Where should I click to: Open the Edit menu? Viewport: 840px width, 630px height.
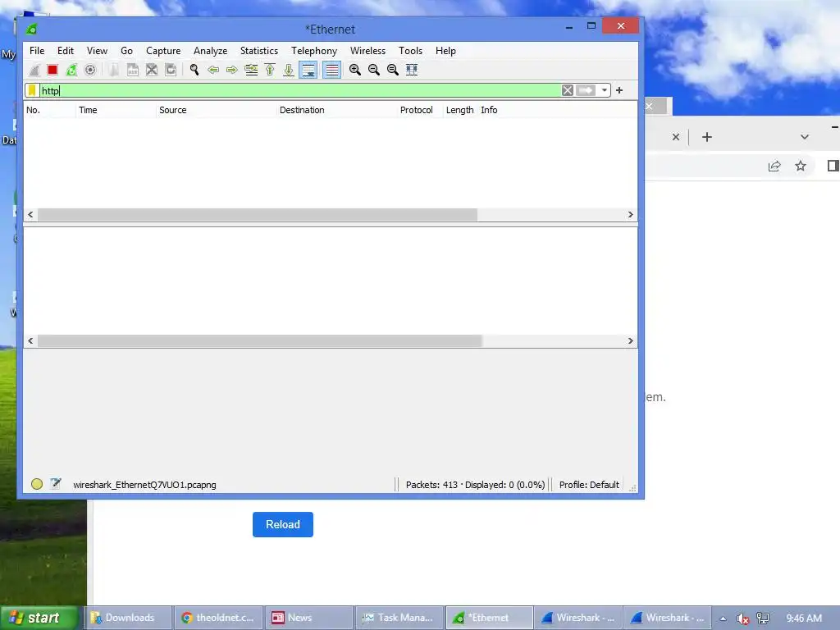tap(66, 51)
